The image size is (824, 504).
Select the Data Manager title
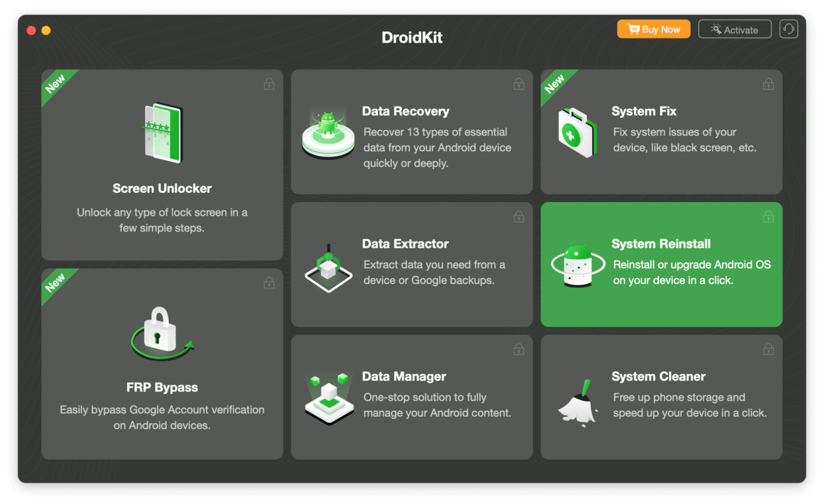click(x=404, y=376)
